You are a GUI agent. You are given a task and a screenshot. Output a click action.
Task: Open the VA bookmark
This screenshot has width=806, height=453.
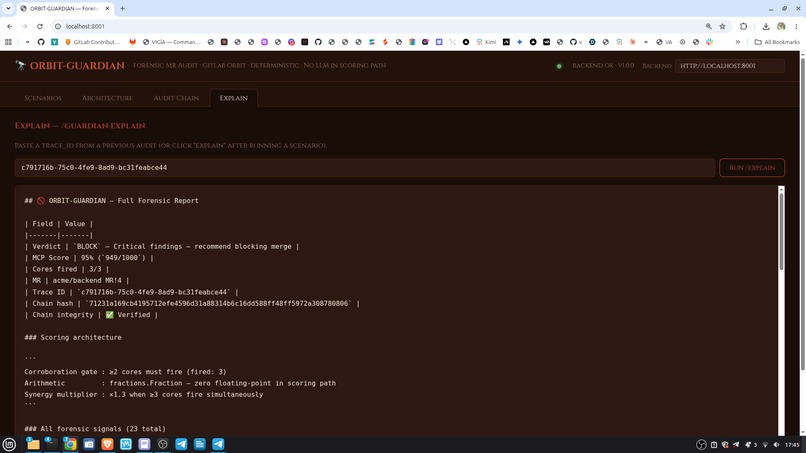pyautogui.click(x=664, y=42)
